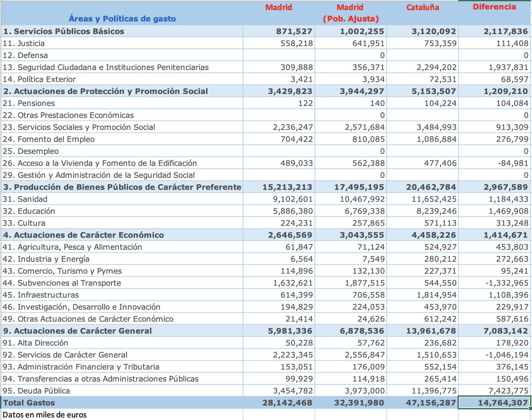This screenshot has width=532, height=420.
Task: Select the 'Áreas y Políticas de gasto' header cell
Action: 122,19
